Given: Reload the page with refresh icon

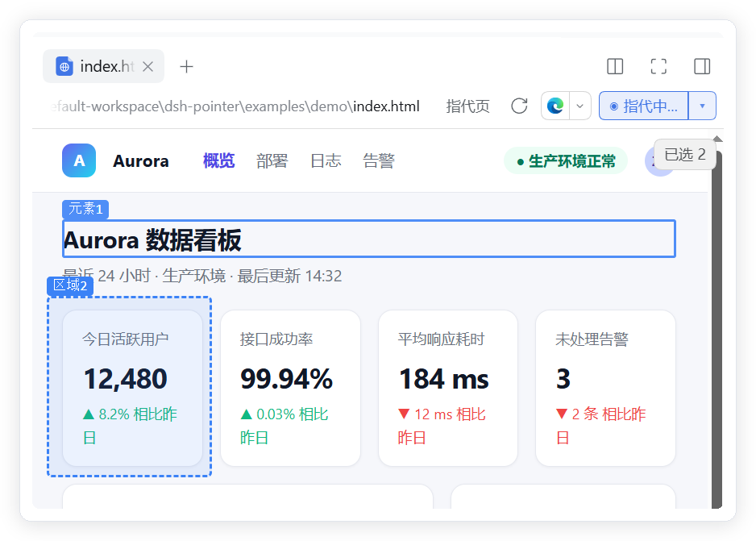Looking at the screenshot, I should click(519, 106).
